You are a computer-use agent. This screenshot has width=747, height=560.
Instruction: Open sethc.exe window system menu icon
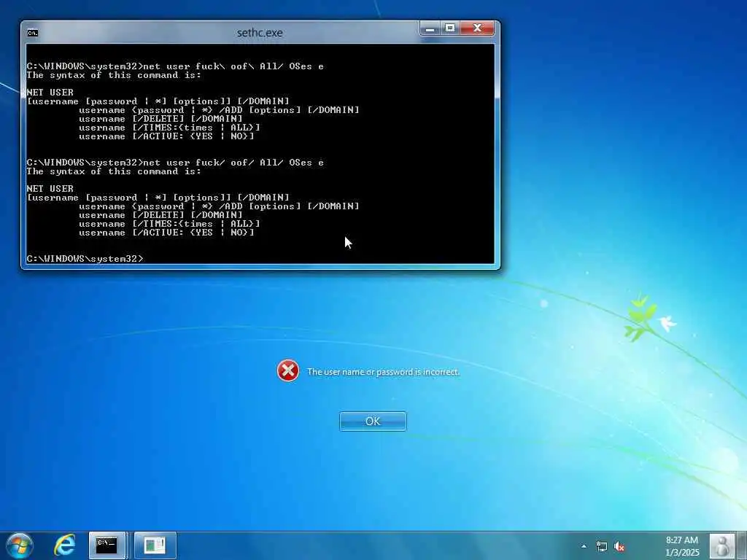[32, 33]
